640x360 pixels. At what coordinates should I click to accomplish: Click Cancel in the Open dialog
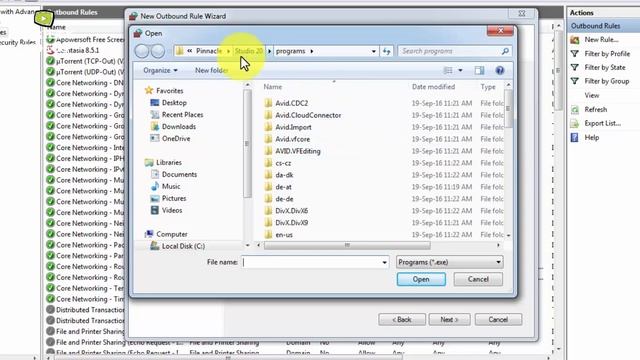tap(478, 279)
